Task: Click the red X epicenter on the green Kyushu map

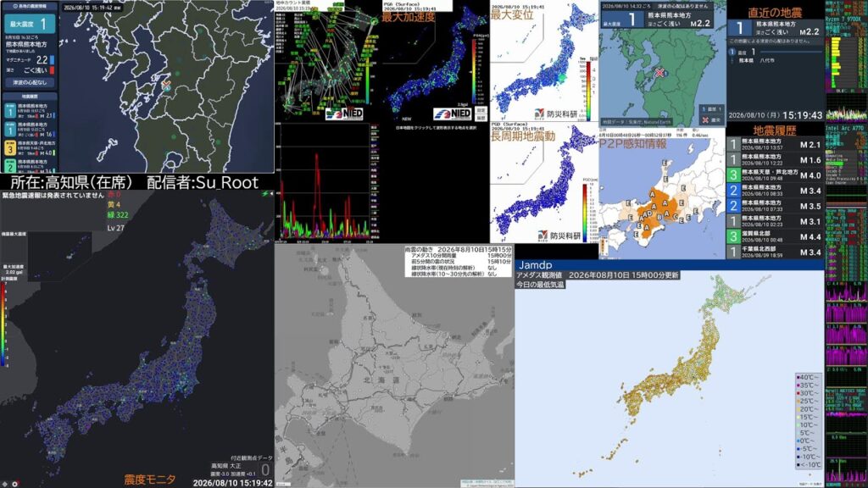Action: [659, 73]
